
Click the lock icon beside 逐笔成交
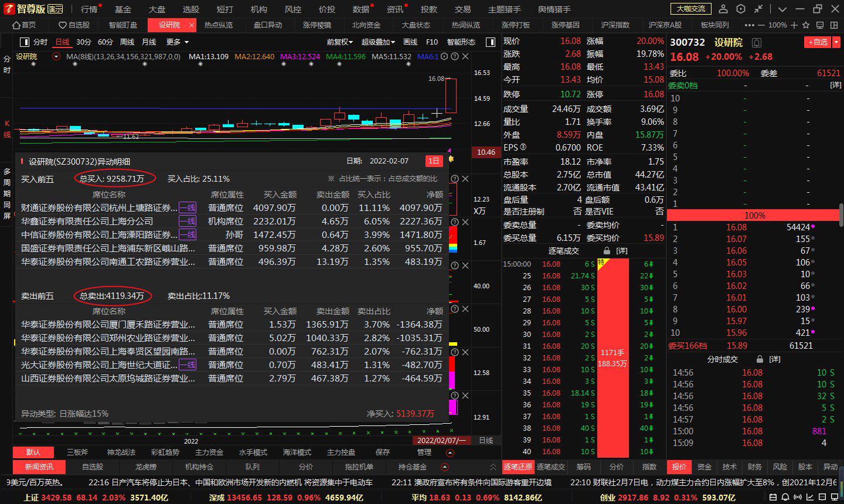pos(607,251)
